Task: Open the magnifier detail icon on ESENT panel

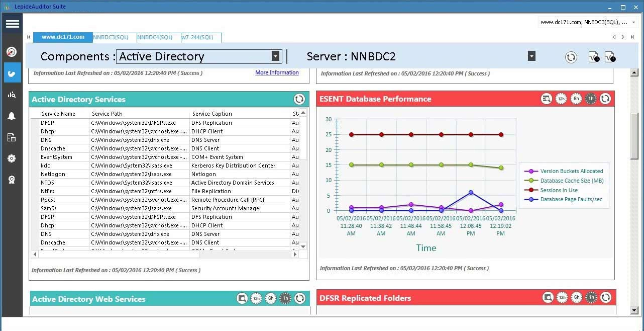Action: click(547, 99)
